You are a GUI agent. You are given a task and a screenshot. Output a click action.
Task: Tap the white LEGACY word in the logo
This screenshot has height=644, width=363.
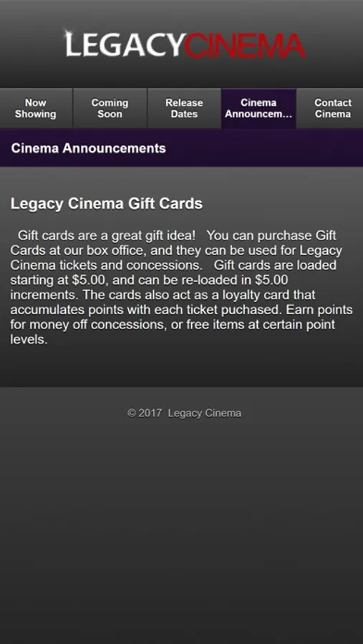point(123,44)
